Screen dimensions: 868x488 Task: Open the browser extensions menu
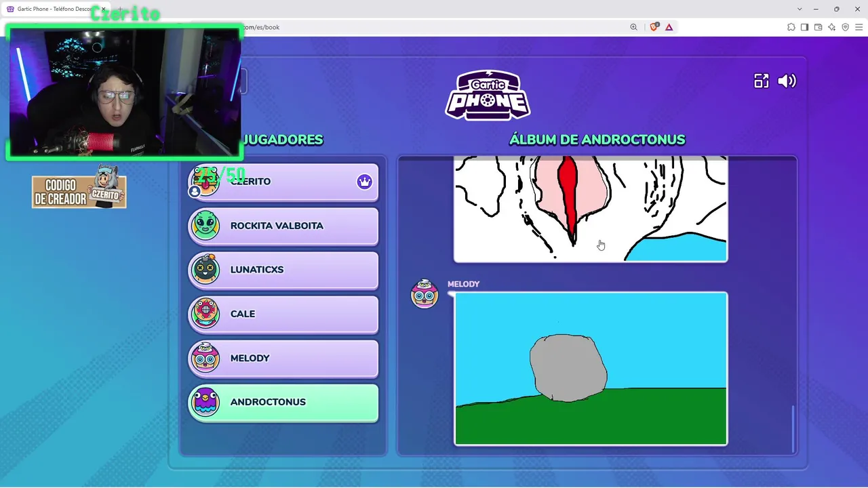point(791,27)
